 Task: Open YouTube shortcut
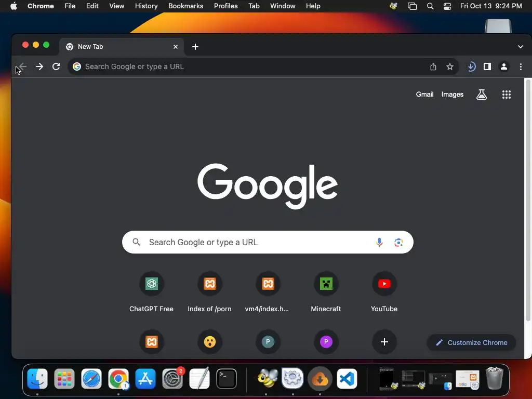coord(384,292)
